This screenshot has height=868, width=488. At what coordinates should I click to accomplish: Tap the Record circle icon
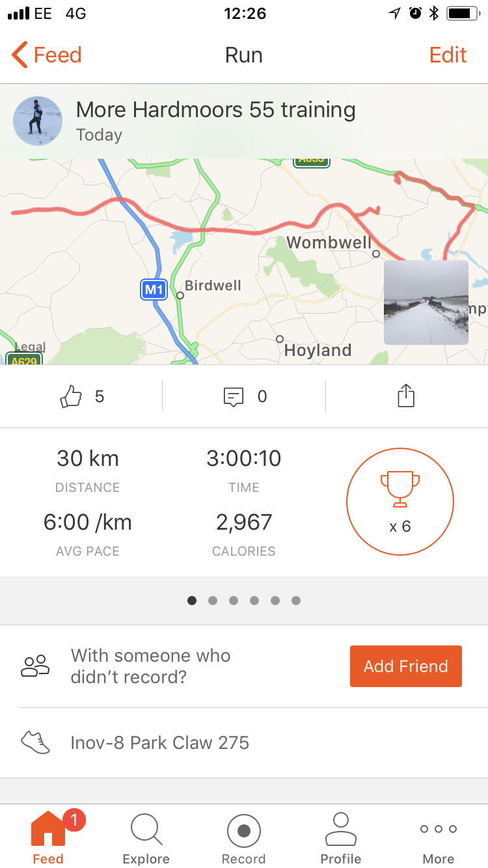[x=243, y=830]
